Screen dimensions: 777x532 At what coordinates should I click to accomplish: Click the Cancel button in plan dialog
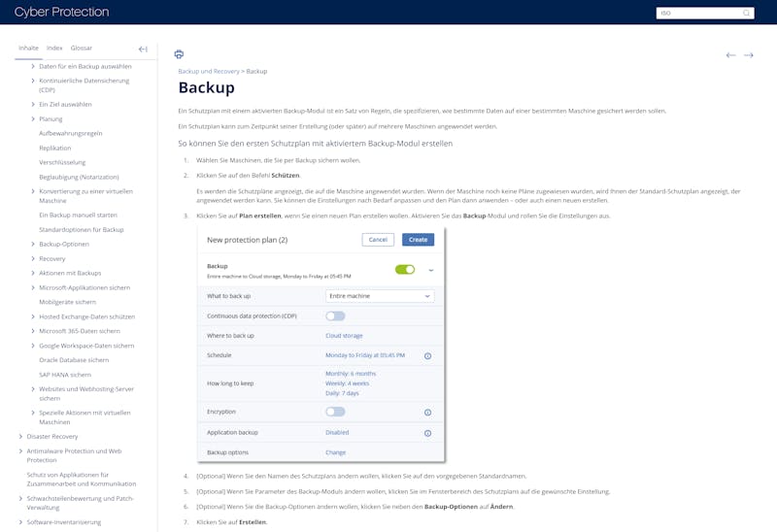coord(378,240)
